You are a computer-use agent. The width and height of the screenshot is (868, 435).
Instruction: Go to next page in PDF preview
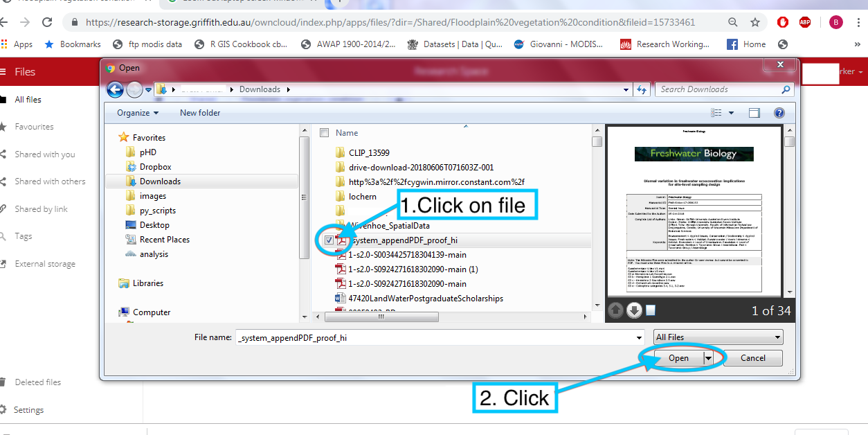point(634,310)
